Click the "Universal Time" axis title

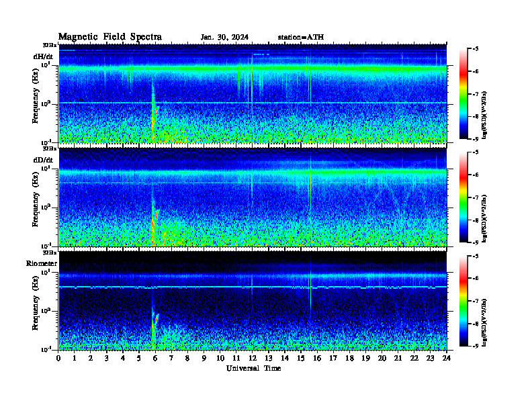coord(253,368)
